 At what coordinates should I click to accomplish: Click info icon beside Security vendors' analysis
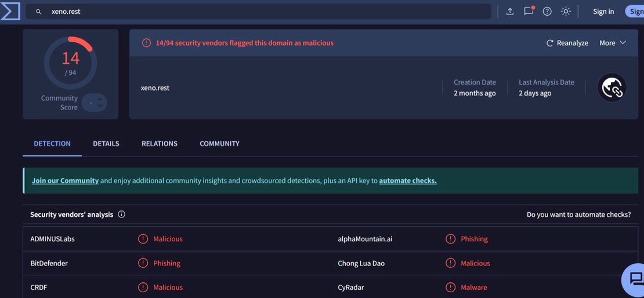point(121,215)
